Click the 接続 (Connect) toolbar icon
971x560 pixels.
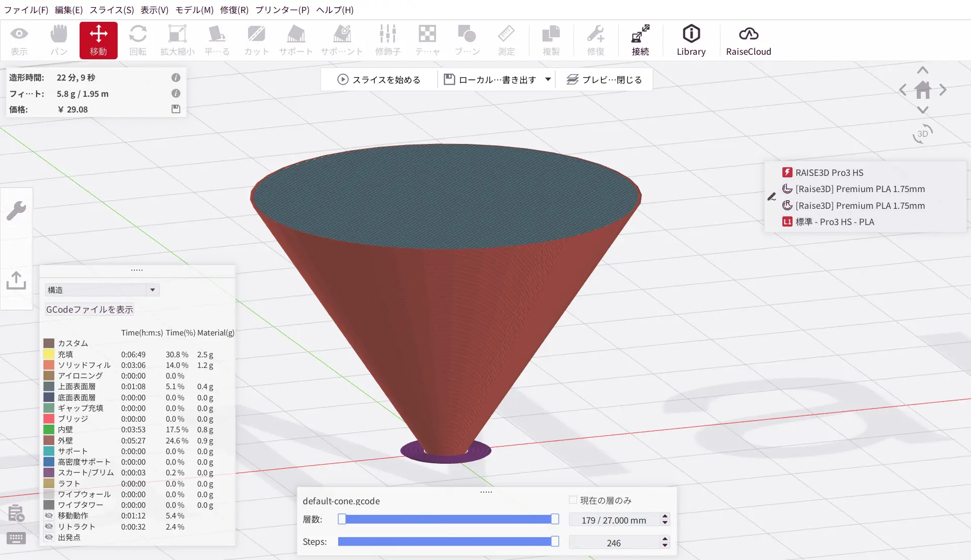tap(640, 40)
